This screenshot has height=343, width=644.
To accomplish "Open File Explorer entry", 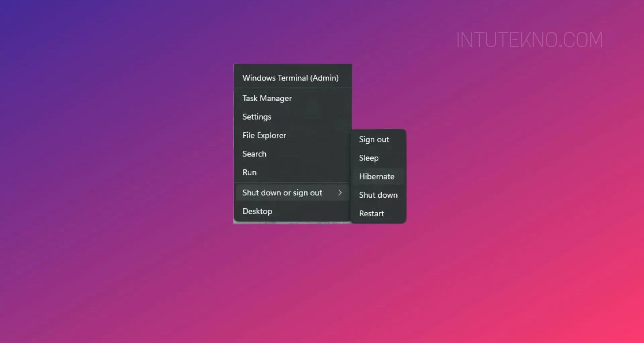I will pos(292,135).
